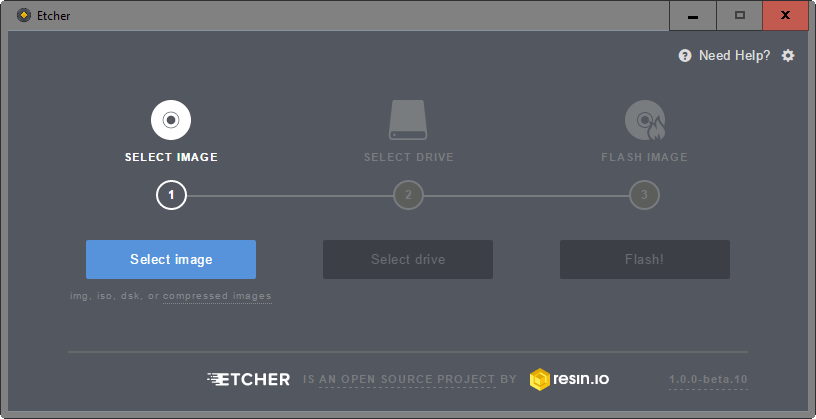Open the settings gear icon
This screenshot has height=419, width=816.
(788, 56)
